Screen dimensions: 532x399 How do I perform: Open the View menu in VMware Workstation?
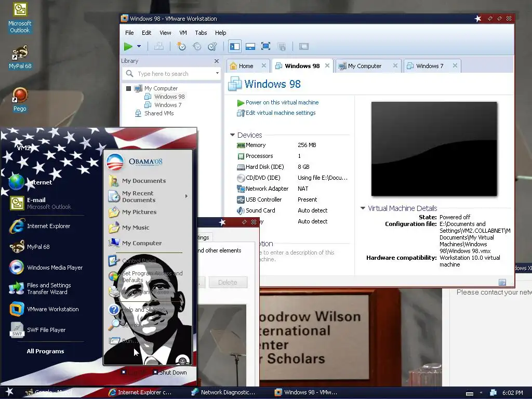165,33
